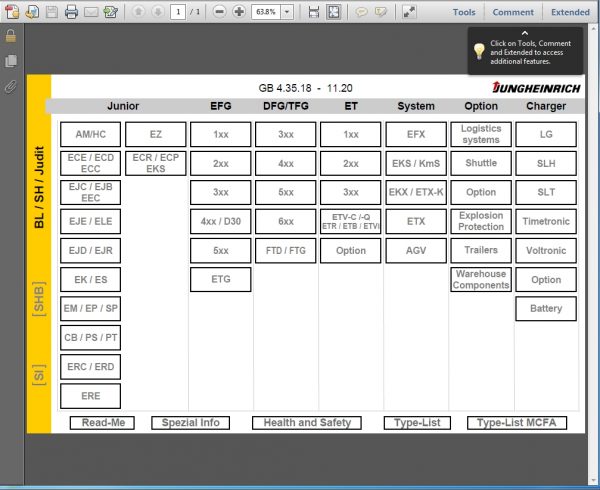Click the Save file toolbar icon
The image size is (600, 490).
52,12
